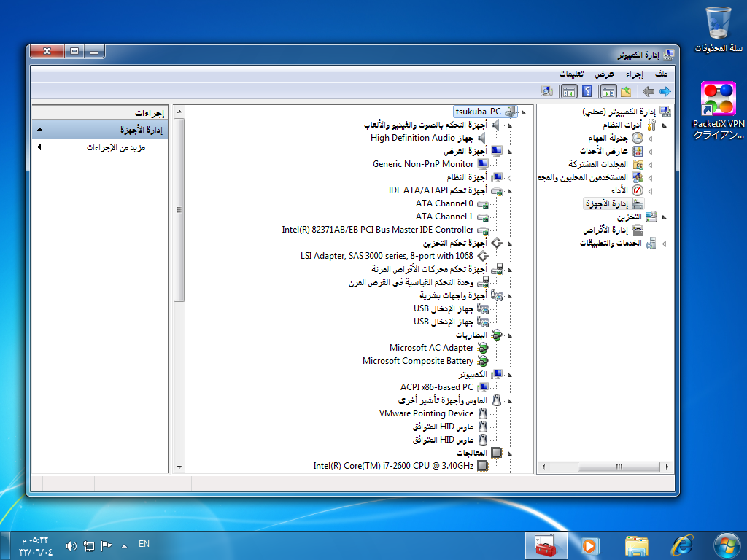Collapse the التخزين storage node
The height and width of the screenshot is (560, 747).
point(664,217)
